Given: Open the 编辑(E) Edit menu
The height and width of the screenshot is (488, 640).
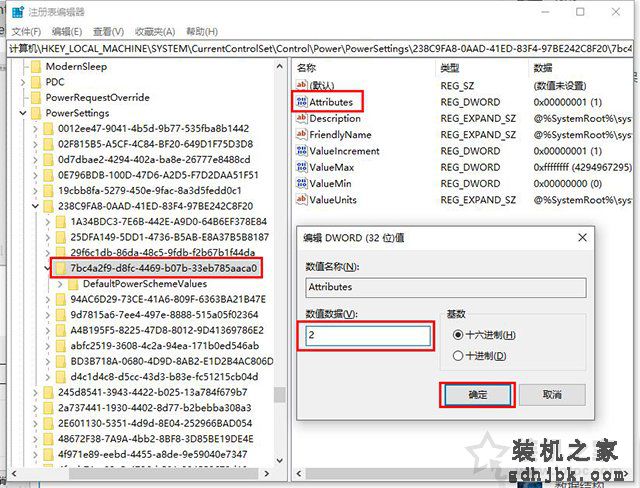Looking at the screenshot, I should point(67,31).
